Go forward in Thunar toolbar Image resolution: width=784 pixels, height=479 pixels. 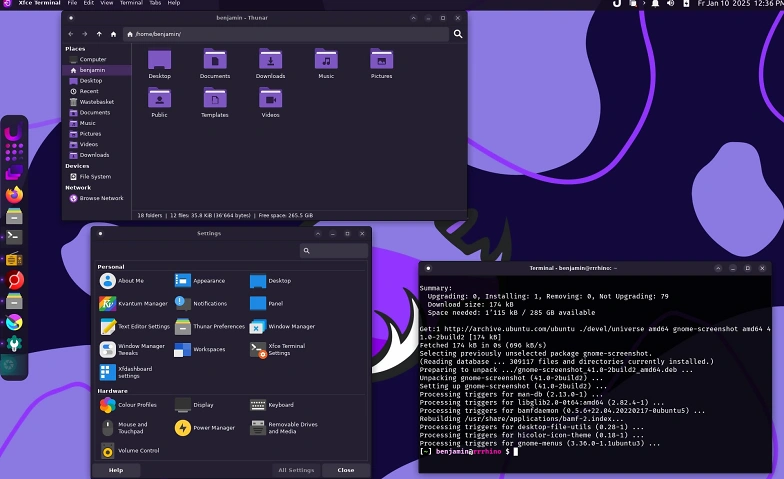[x=84, y=34]
